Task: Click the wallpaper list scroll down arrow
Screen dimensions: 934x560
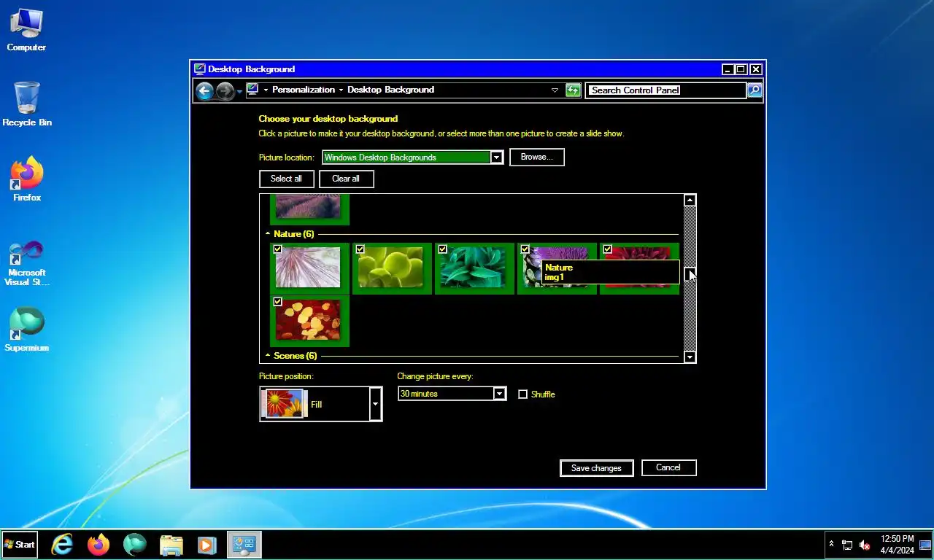Action: click(x=690, y=357)
